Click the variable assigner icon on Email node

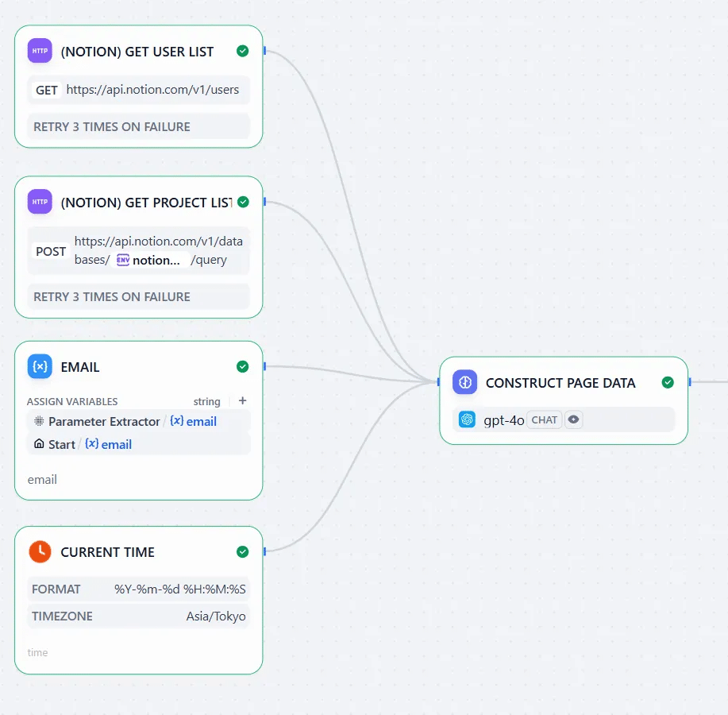point(40,367)
